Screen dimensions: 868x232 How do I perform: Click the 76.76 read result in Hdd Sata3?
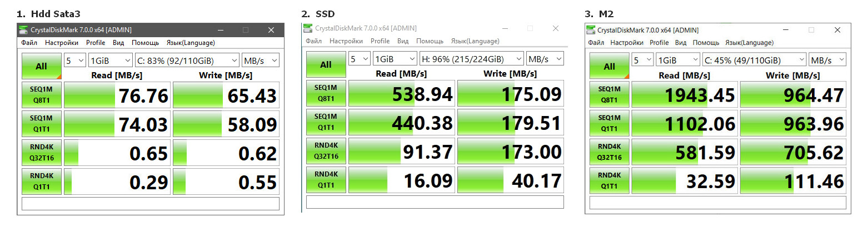click(x=117, y=95)
